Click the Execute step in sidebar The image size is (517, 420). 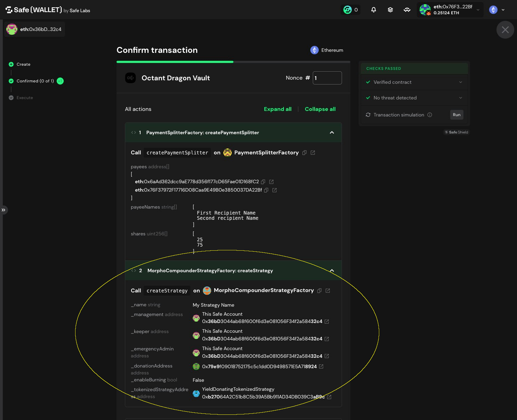[21, 98]
